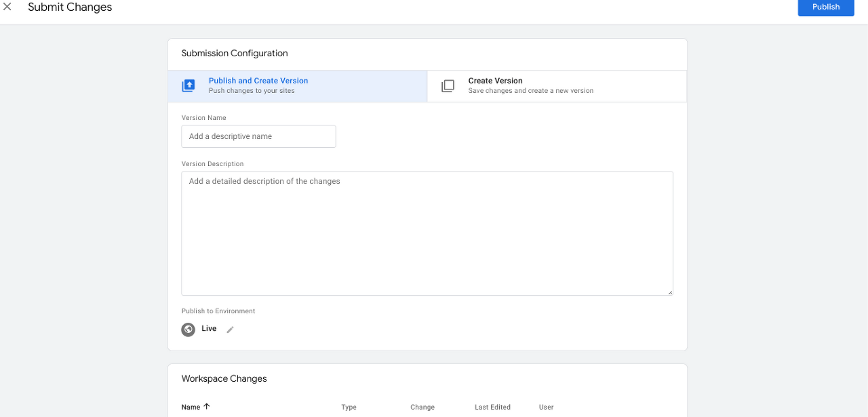Switch to Create Version tab
The height and width of the screenshot is (417, 868).
click(557, 86)
